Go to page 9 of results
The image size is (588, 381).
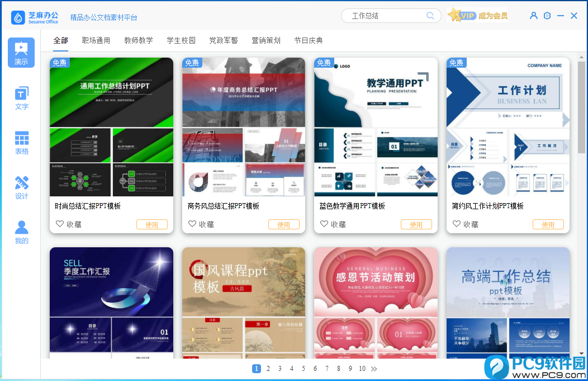[x=350, y=369]
